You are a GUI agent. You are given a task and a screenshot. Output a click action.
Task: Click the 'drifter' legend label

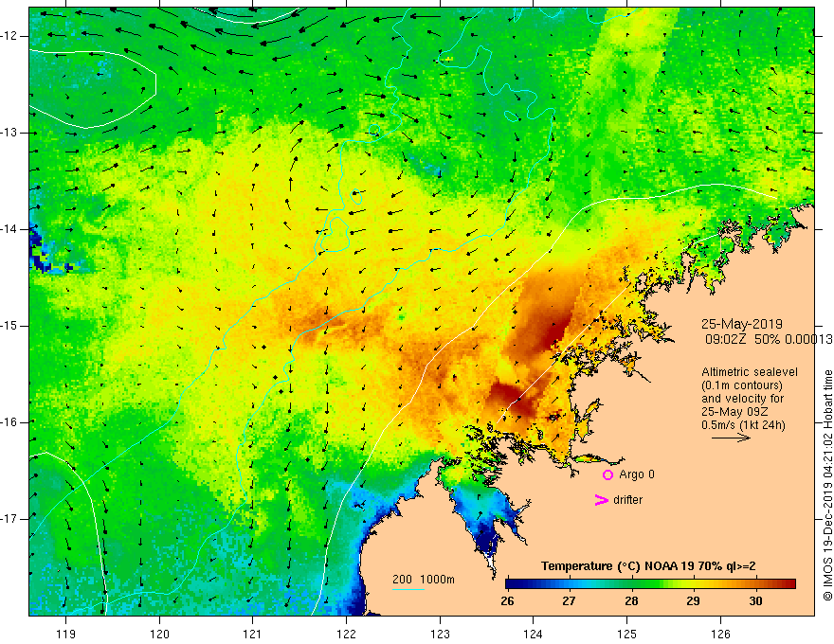click(627, 500)
